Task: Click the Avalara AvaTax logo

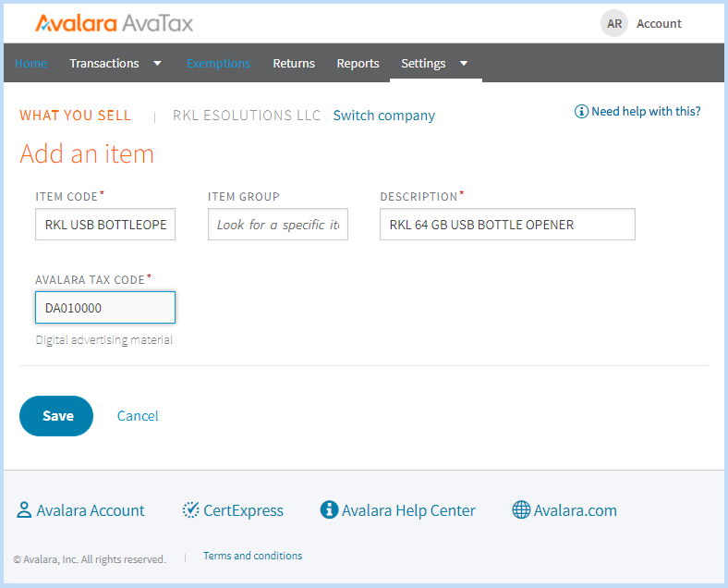Action: coord(114,23)
